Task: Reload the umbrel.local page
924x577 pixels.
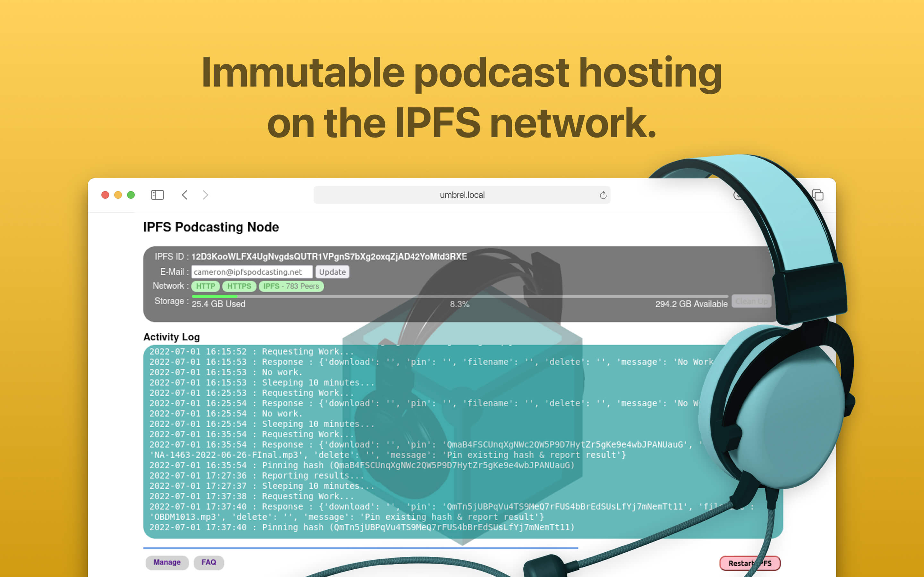Action: click(603, 195)
